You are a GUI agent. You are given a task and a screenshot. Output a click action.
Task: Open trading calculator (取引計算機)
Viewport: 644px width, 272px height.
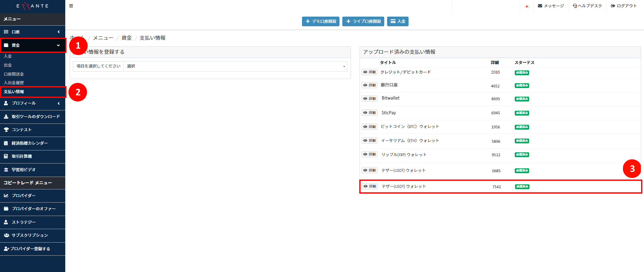point(21,156)
